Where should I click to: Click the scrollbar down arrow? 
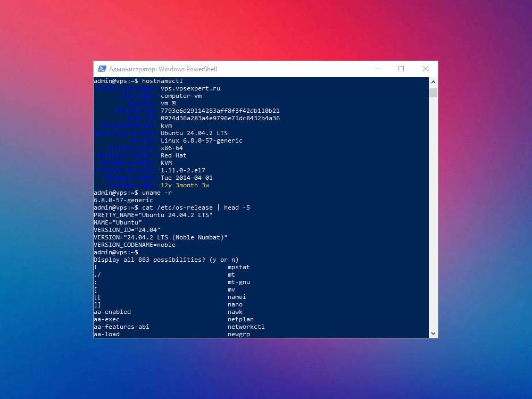tap(433, 334)
